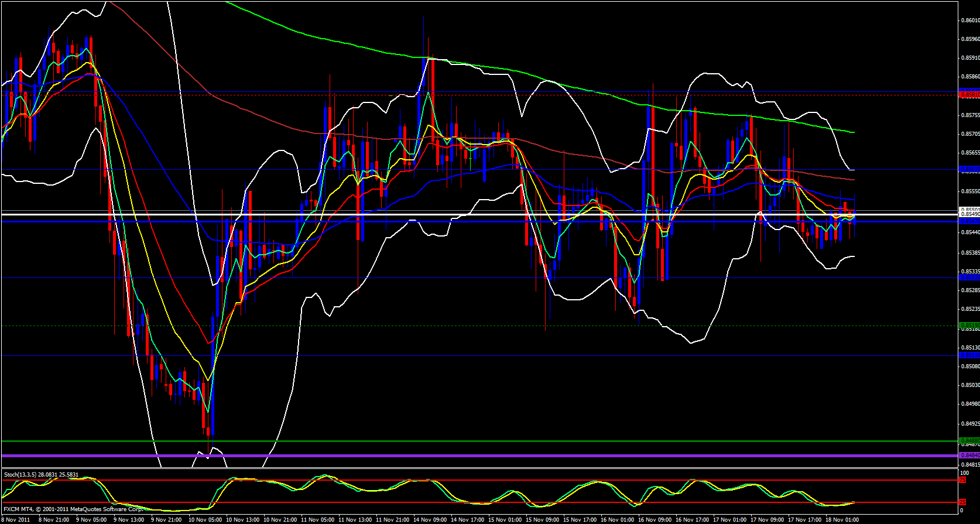
Task: Click the 9 Nov 05:00 time label
Action: [91, 520]
